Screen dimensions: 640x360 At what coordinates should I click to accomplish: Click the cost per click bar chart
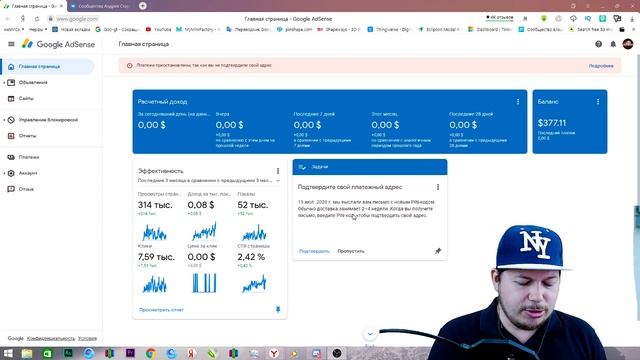tap(204, 283)
